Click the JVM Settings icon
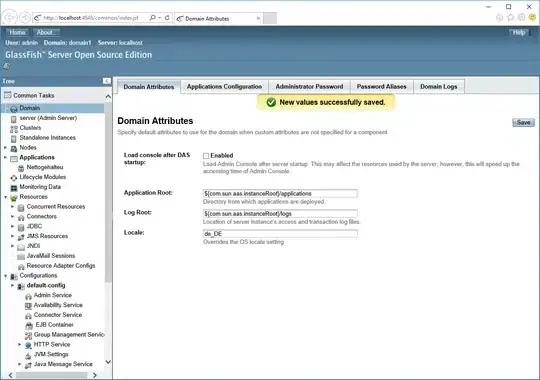Screen dimensions: 540x380 28,355
